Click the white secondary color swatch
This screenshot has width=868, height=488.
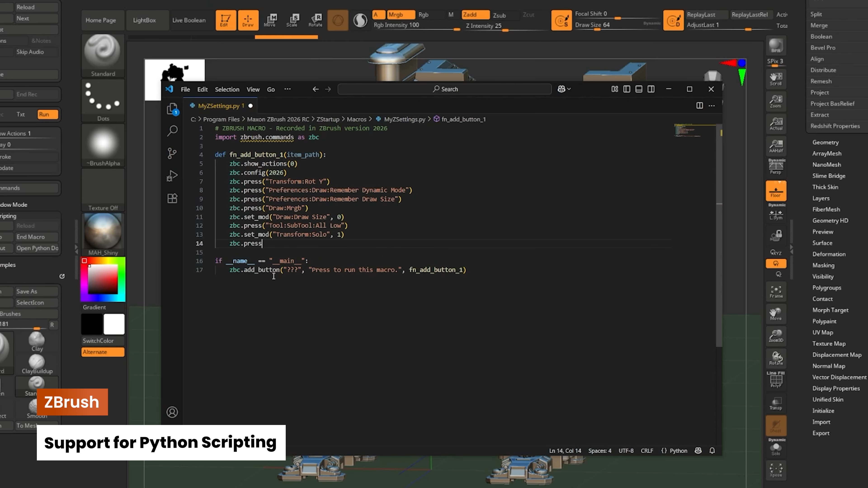coord(114,324)
